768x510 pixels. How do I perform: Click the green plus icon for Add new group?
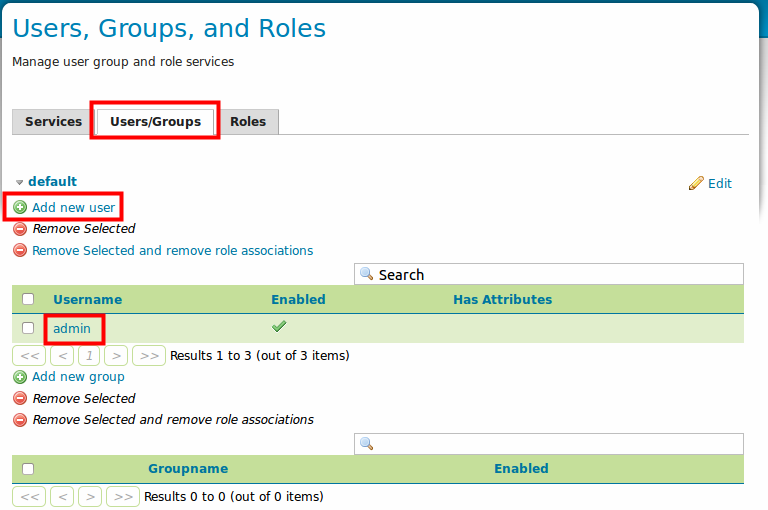click(x=20, y=377)
